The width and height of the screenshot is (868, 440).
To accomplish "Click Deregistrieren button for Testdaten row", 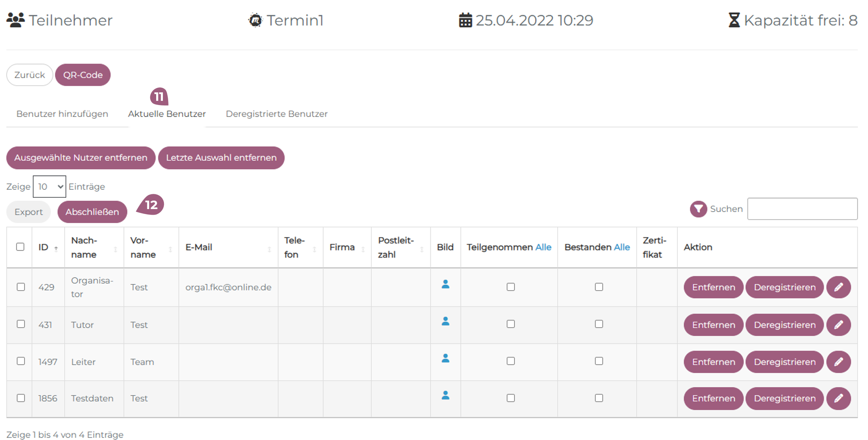I will (784, 398).
